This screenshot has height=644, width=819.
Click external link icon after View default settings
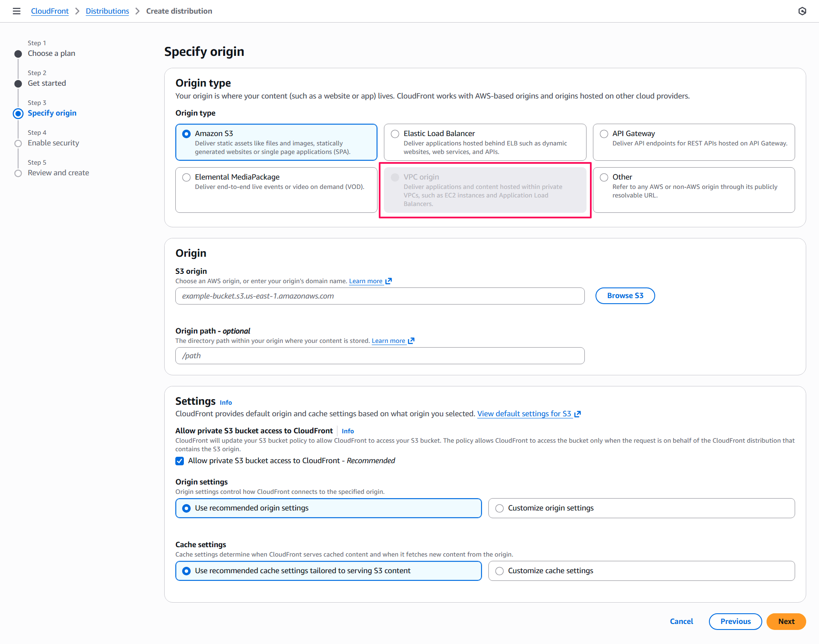tap(578, 414)
